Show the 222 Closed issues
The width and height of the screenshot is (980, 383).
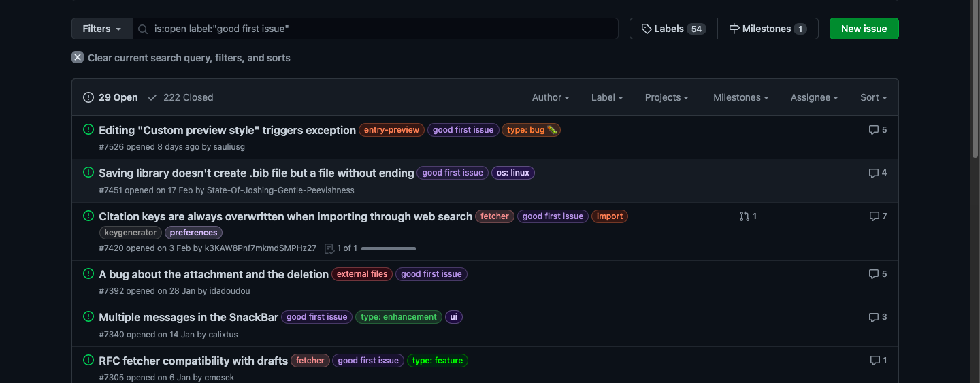click(180, 97)
